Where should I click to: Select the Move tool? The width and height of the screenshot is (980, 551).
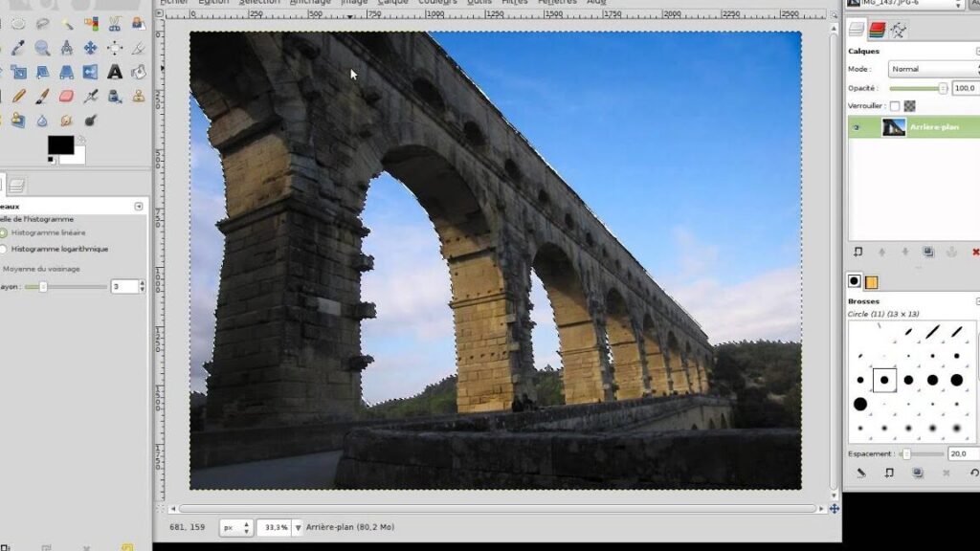click(x=91, y=48)
